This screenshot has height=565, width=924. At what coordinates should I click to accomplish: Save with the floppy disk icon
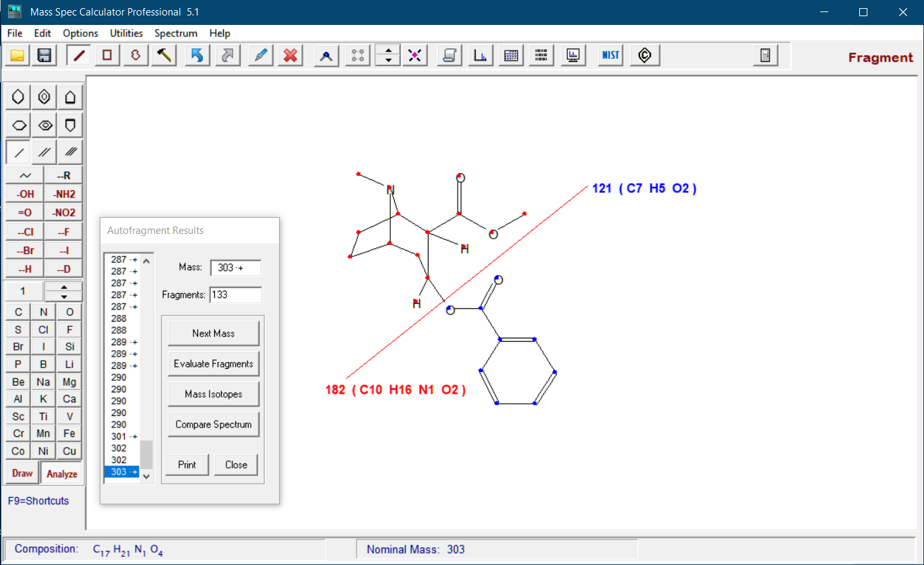click(44, 55)
